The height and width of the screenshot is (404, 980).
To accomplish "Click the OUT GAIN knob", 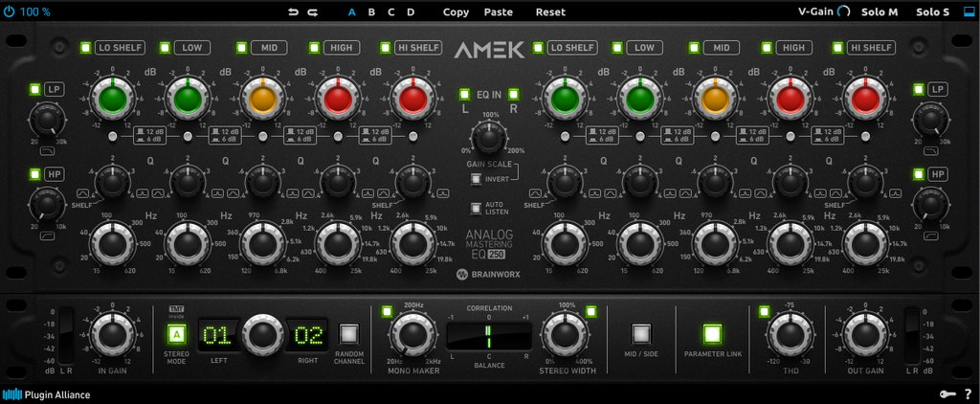I will pyautogui.click(x=864, y=334).
